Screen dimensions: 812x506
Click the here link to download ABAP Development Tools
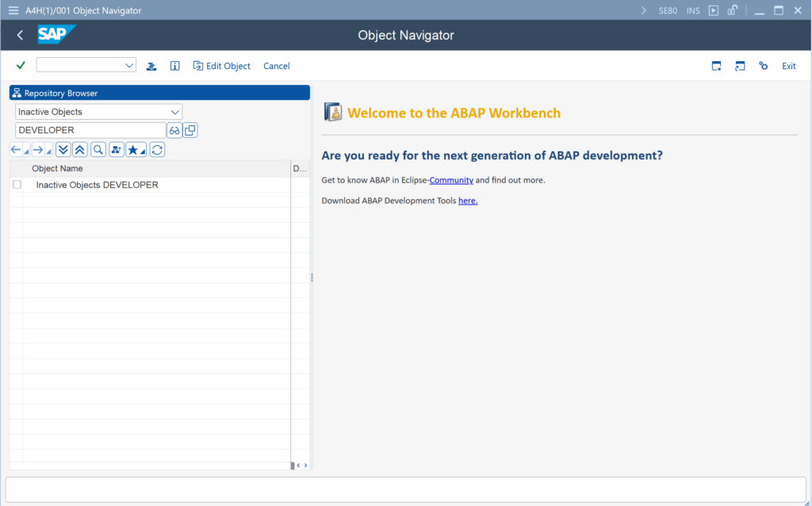click(467, 201)
